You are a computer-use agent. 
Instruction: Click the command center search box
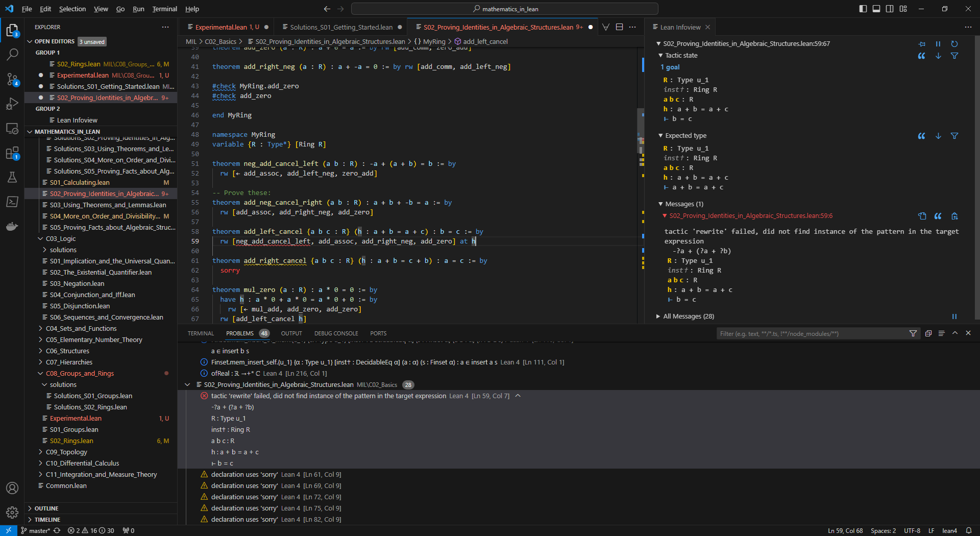tap(504, 9)
